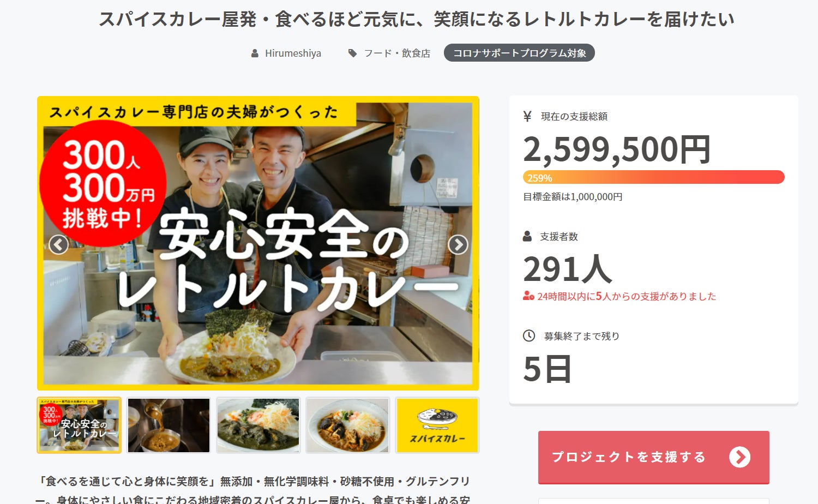Click the clock icon beside 募集終了まで残り
The image size is (818, 504).
tap(529, 335)
